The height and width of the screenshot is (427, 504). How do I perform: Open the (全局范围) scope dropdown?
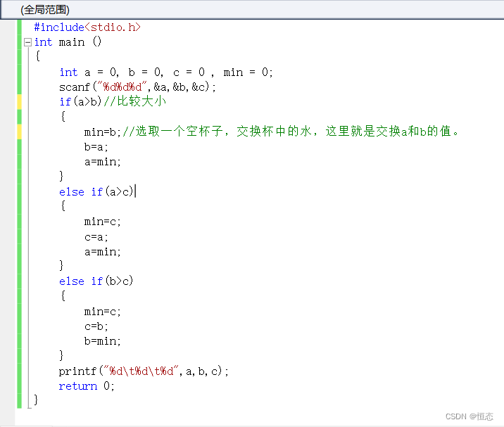(x=252, y=10)
